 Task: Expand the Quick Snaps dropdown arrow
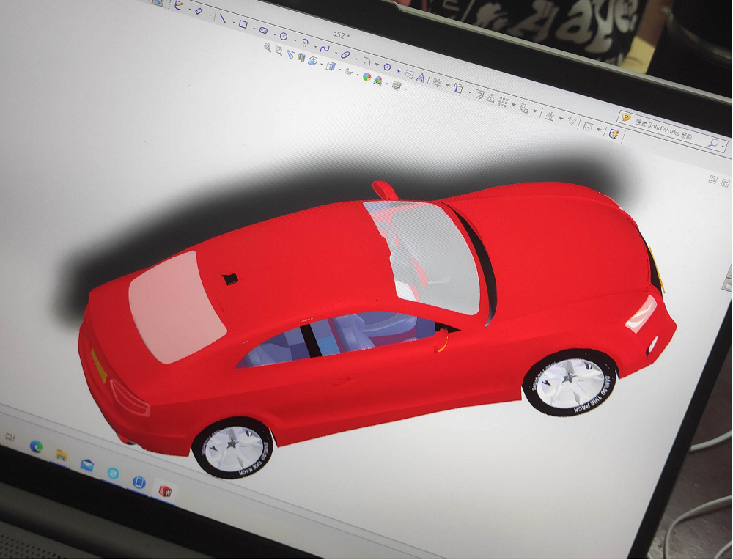tap(598, 130)
